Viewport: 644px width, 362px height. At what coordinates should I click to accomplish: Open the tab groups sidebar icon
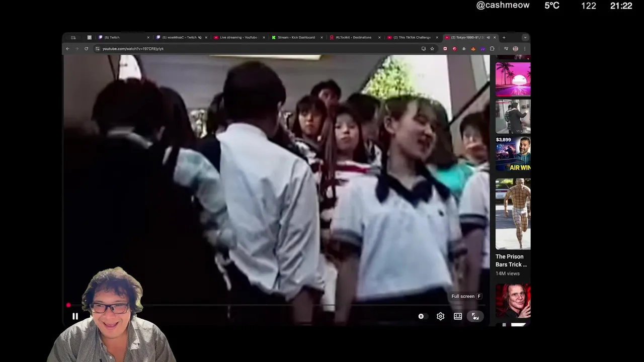pyautogui.click(x=73, y=37)
